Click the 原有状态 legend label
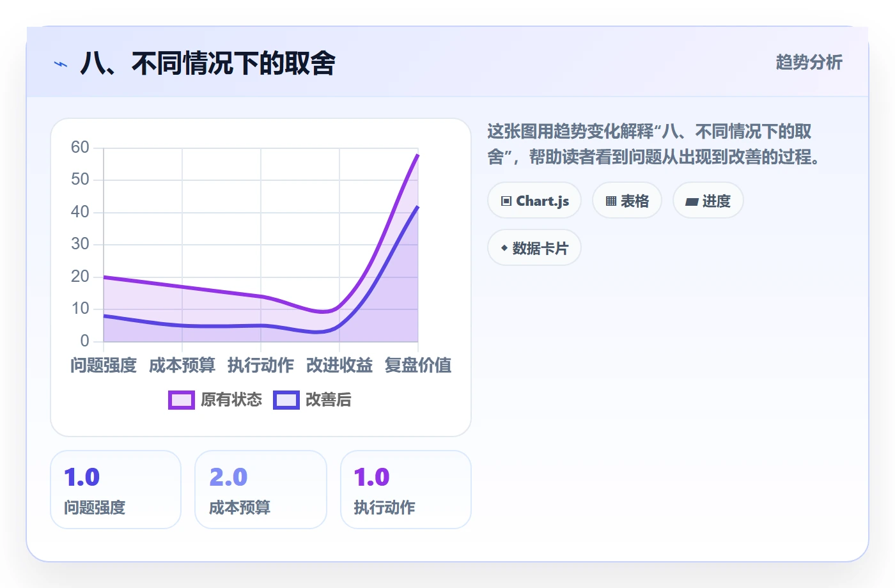Screen dimensions: 895x588 (231, 400)
